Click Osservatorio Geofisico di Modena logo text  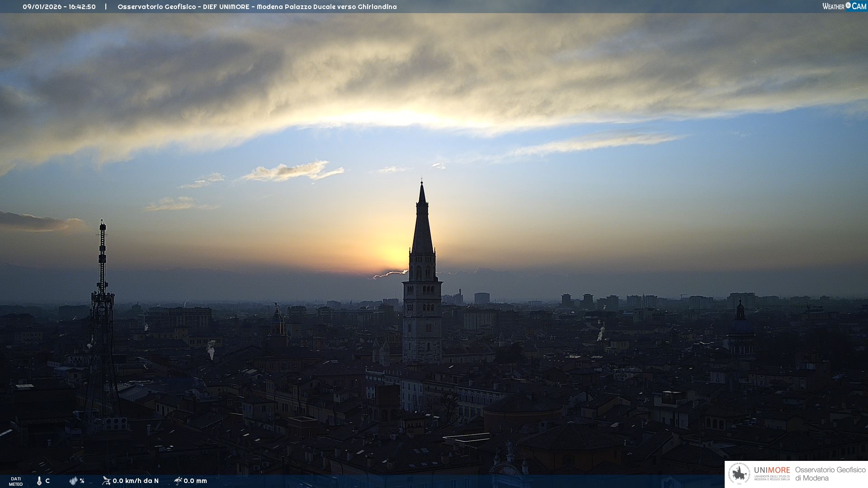830,474
